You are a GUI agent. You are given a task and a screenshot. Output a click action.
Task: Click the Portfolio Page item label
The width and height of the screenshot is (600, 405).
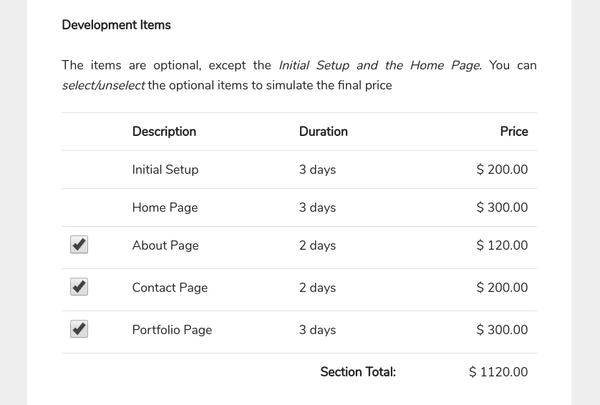pos(172,330)
